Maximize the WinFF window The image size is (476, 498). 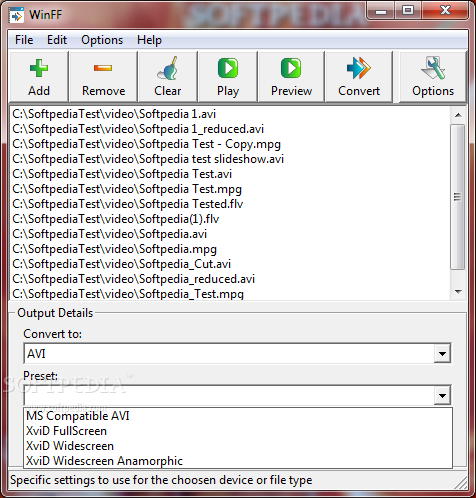(408, 11)
